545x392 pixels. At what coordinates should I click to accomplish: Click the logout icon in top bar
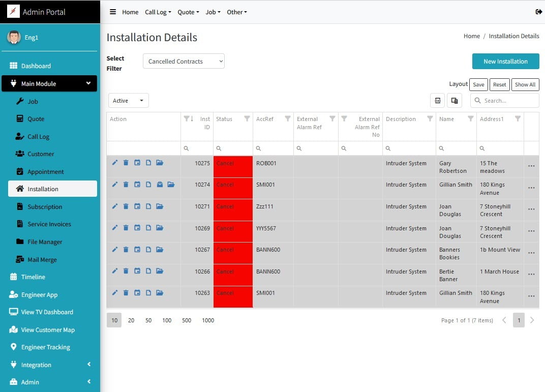click(538, 12)
